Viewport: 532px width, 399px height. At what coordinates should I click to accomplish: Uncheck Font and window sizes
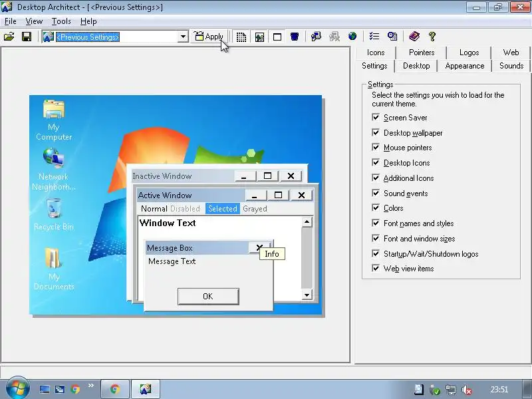click(x=376, y=238)
